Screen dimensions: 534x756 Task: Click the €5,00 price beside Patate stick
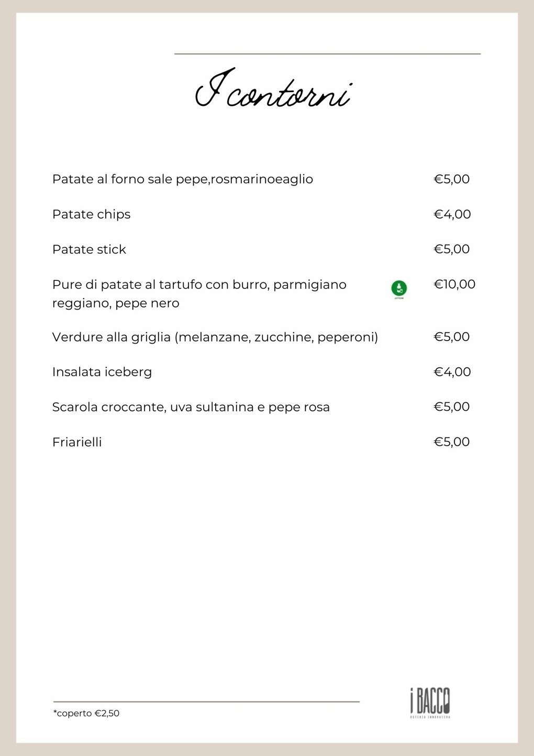click(452, 249)
